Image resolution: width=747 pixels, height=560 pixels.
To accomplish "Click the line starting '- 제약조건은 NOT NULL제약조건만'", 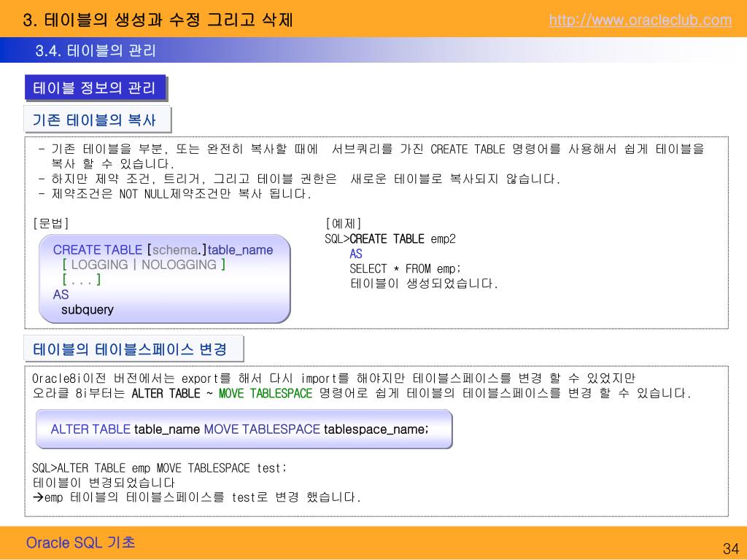I will tap(175, 194).
